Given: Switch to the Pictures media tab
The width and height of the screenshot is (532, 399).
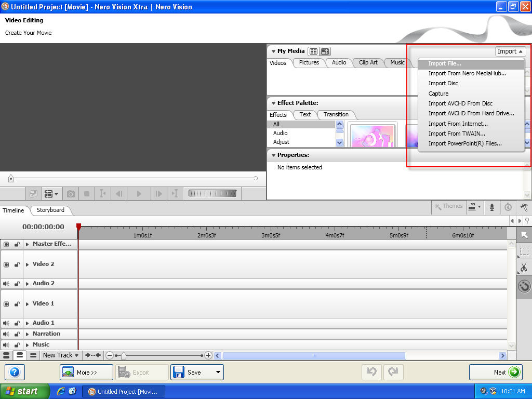Looking at the screenshot, I should click(x=309, y=63).
